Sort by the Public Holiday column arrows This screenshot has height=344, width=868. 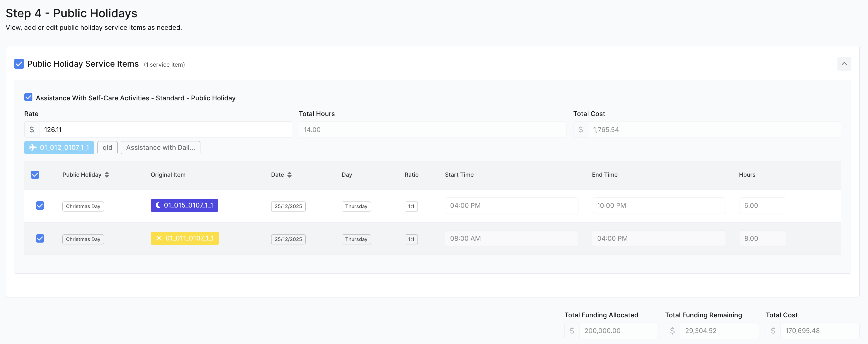click(x=107, y=175)
